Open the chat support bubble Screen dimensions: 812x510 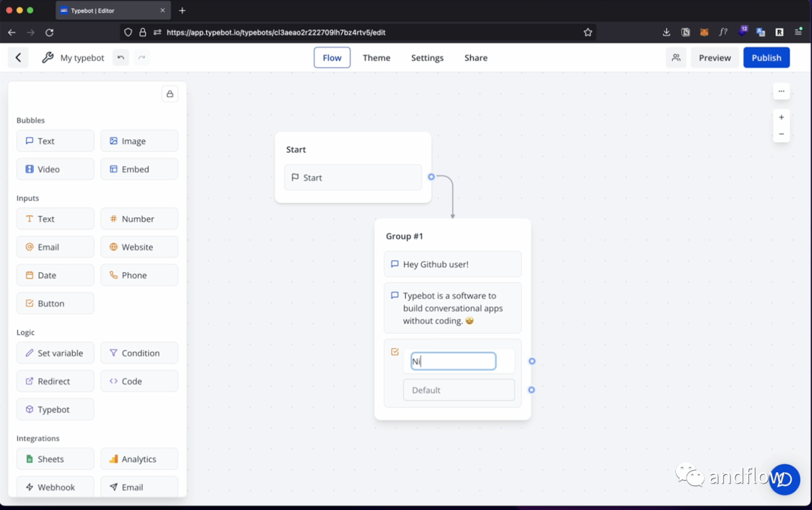pos(784,479)
